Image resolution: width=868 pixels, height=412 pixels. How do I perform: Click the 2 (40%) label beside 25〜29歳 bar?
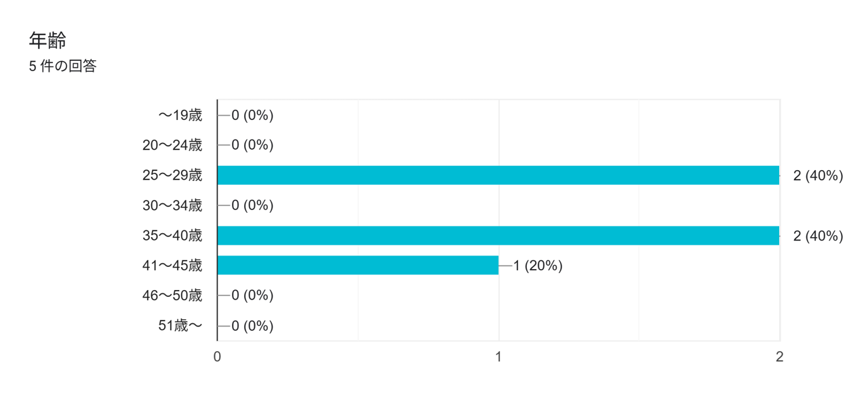pyautogui.click(x=818, y=176)
